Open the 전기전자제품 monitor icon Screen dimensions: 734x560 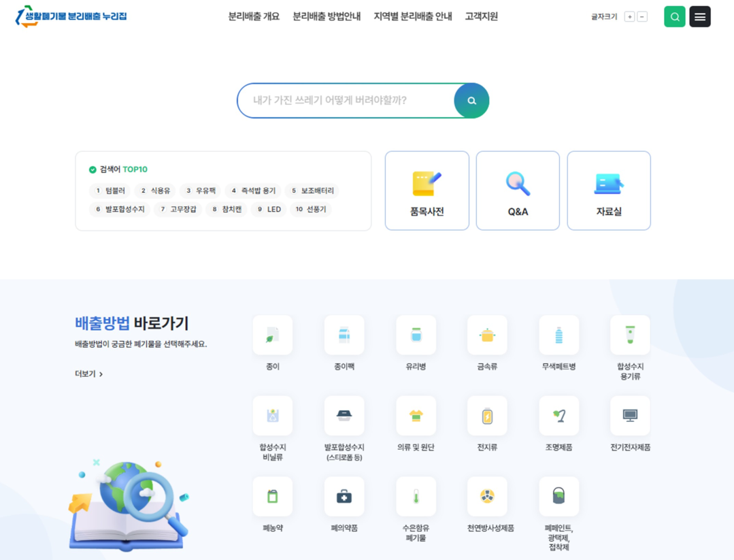(630, 416)
